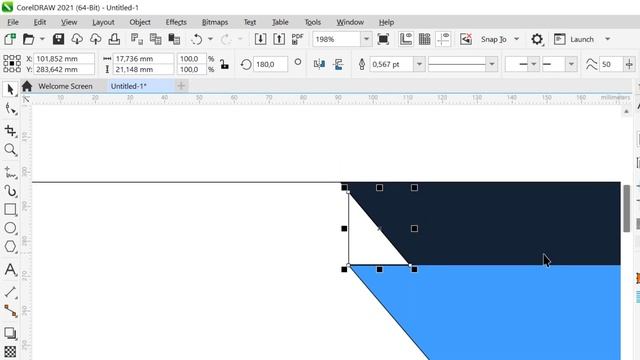
Task: Open the zoom level dropdown
Action: 366,39
